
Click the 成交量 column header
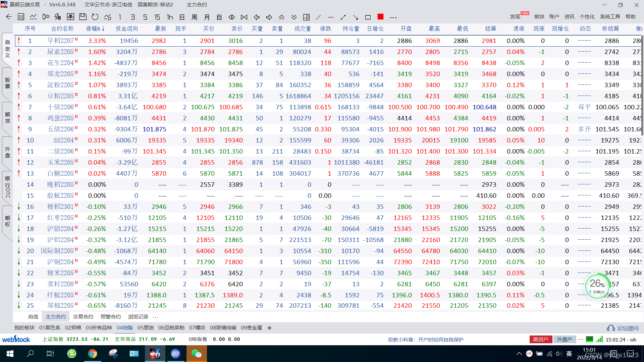click(x=303, y=29)
